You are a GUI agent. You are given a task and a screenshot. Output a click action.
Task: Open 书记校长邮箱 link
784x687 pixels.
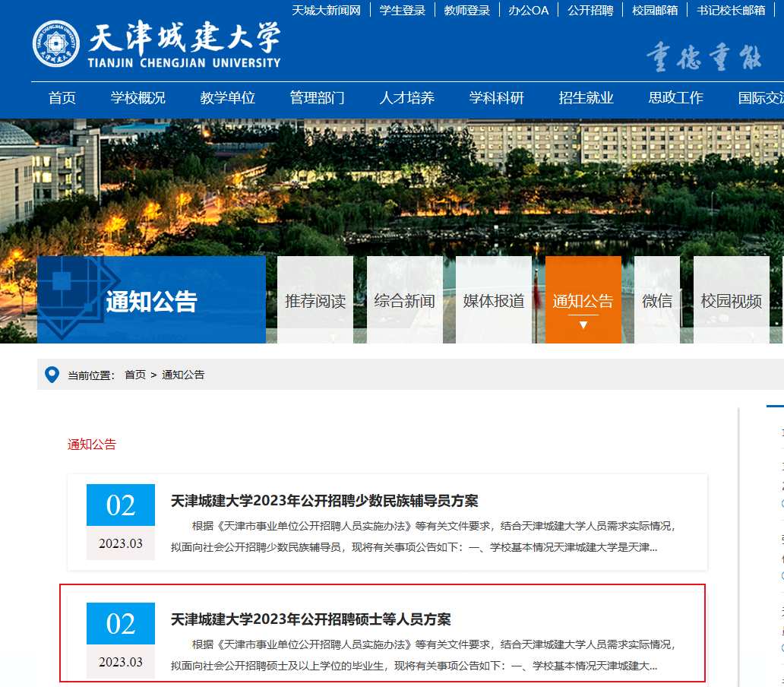pos(731,11)
